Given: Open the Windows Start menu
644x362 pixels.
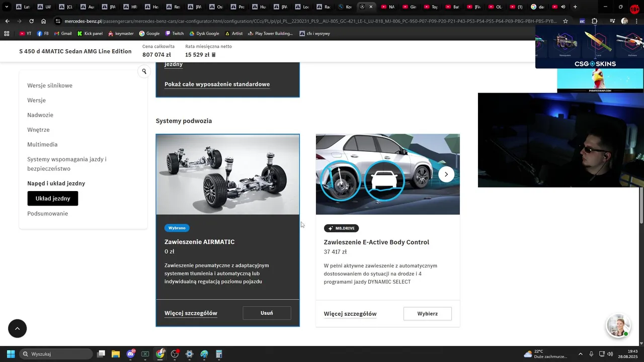Looking at the screenshot, I should pos(11,354).
